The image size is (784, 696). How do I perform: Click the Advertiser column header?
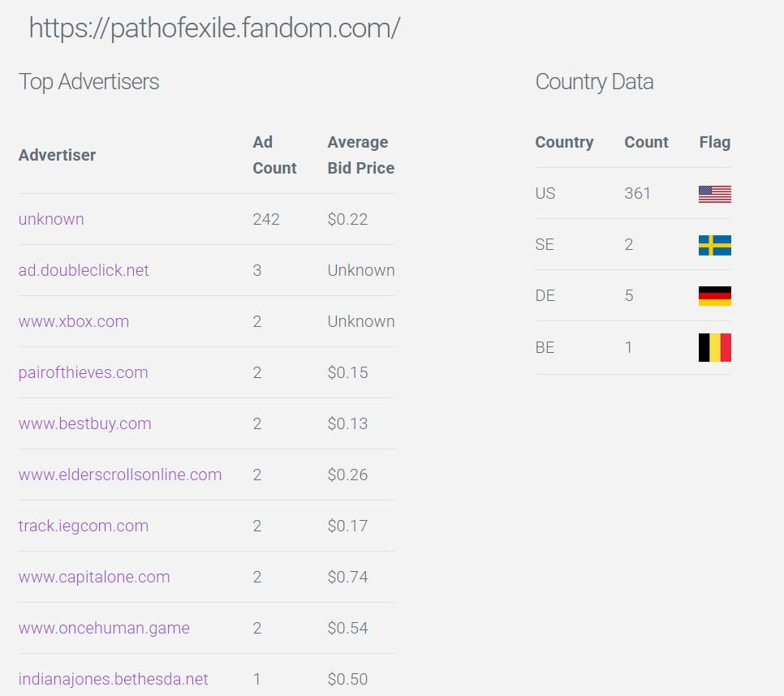coord(57,155)
